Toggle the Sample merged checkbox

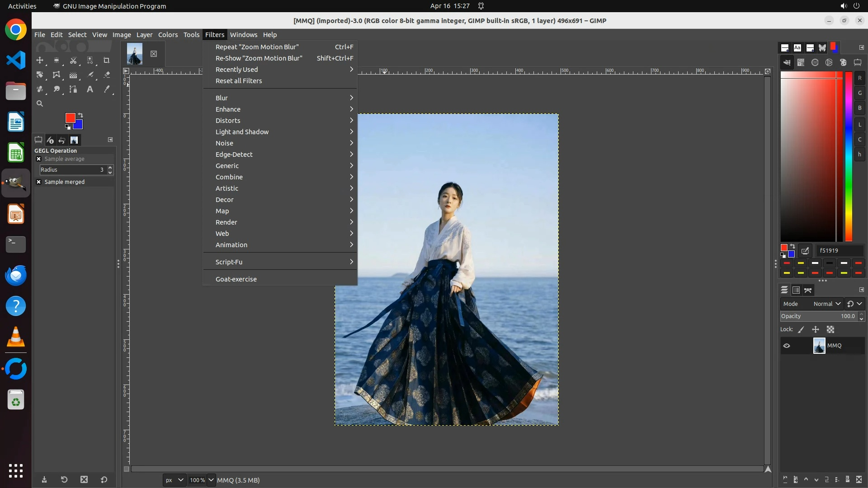(39, 182)
